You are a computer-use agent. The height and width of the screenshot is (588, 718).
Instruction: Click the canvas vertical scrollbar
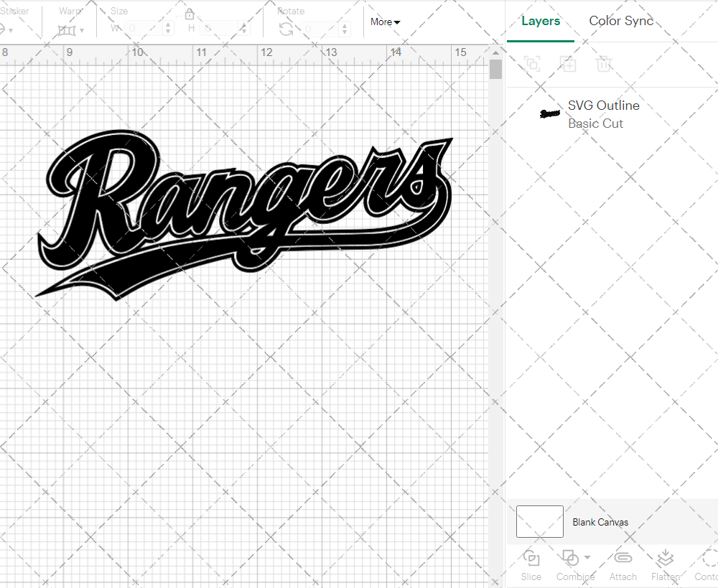(495, 68)
